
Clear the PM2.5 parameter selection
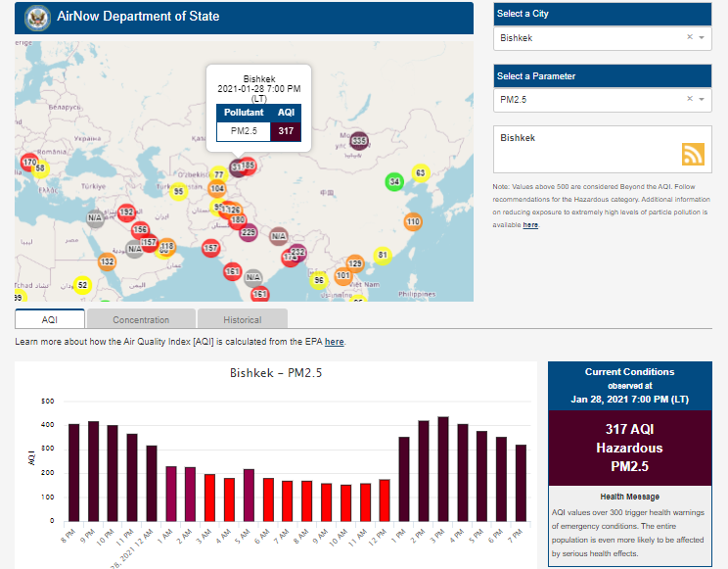click(x=689, y=99)
